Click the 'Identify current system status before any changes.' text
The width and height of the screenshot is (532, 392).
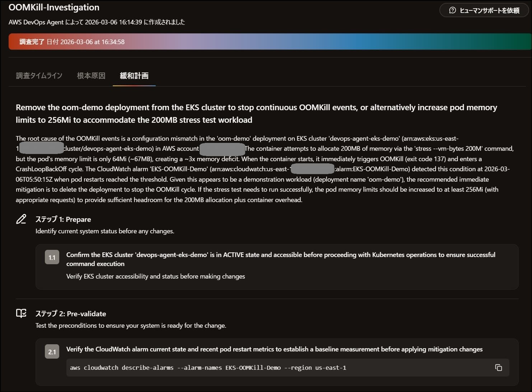tap(105, 231)
